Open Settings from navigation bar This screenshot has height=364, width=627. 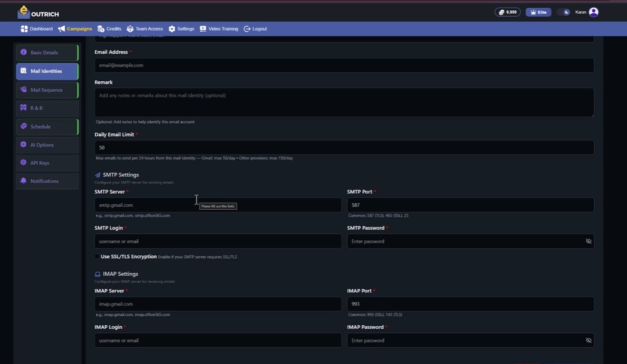(x=181, y=29)
